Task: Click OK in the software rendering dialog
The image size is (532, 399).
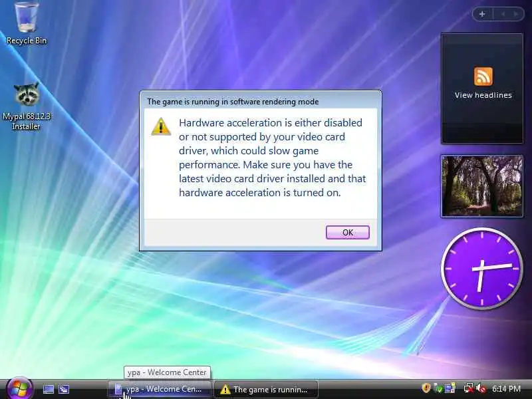Action: 347,232
